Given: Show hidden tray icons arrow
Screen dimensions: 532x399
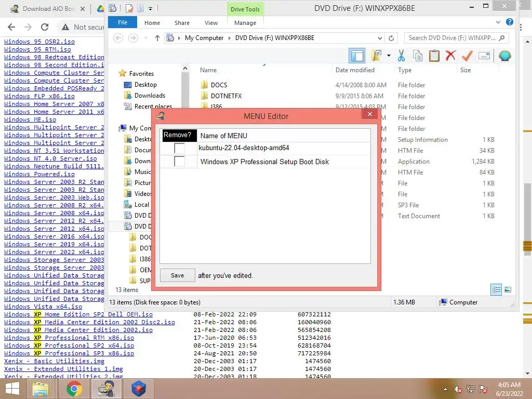Looking at the screenshot, I should (x=445, y=390).
